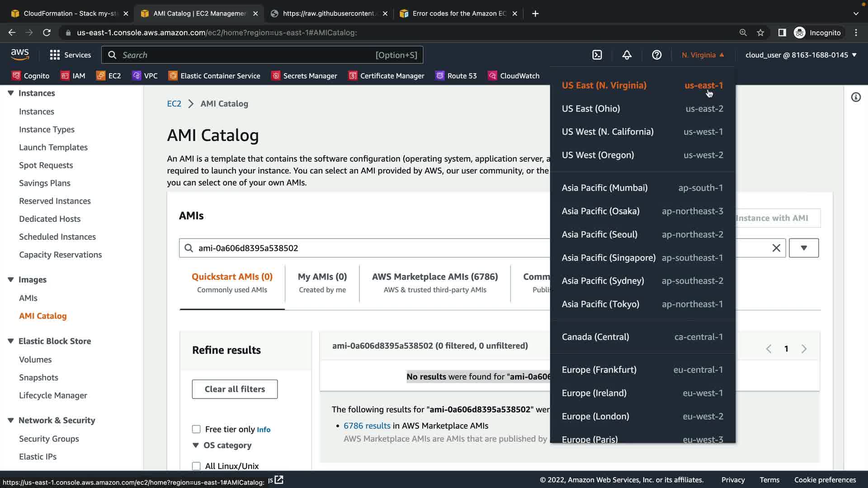
Task: Enable Free tier only checkbox
Action: tap(196, 429)
